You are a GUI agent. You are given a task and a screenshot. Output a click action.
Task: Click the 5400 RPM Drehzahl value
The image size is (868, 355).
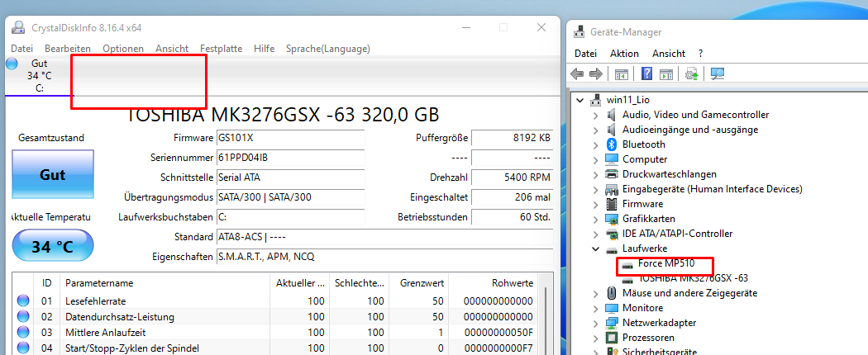[x=512, y=177]
